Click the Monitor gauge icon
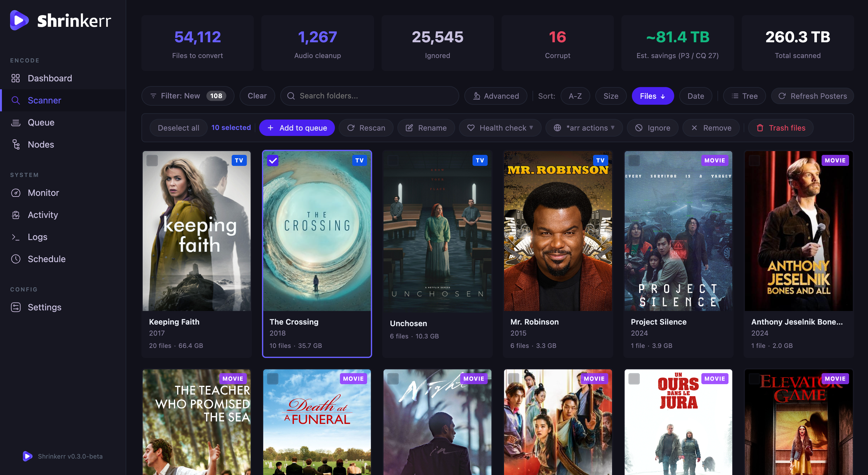Screen dimensions: 868x475 [x=15, y=193]
